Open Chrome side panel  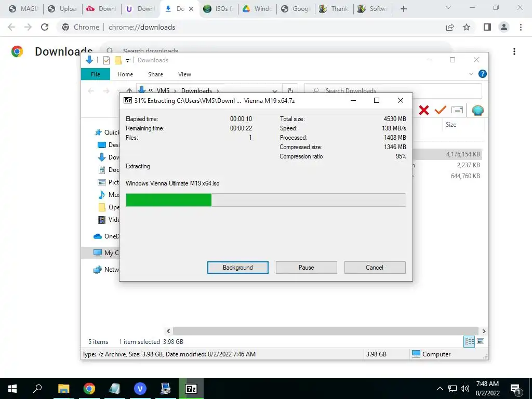(x=487, y=27)
